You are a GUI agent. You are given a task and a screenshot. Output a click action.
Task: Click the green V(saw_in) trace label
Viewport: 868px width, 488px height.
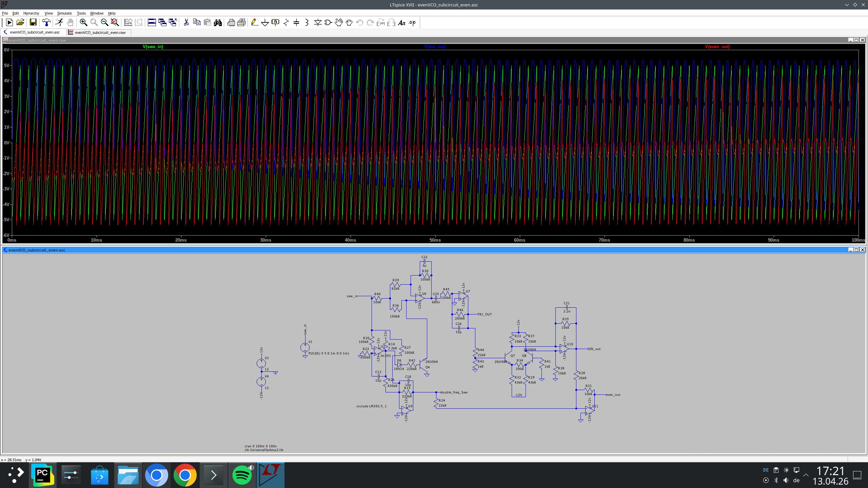tap(153, 47)
